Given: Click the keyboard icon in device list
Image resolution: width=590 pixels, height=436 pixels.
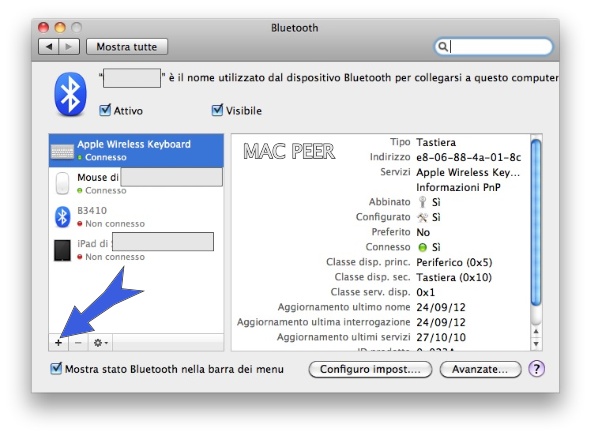Looking at the screenshot, I should pyautogui.click(x=62, y=151).
